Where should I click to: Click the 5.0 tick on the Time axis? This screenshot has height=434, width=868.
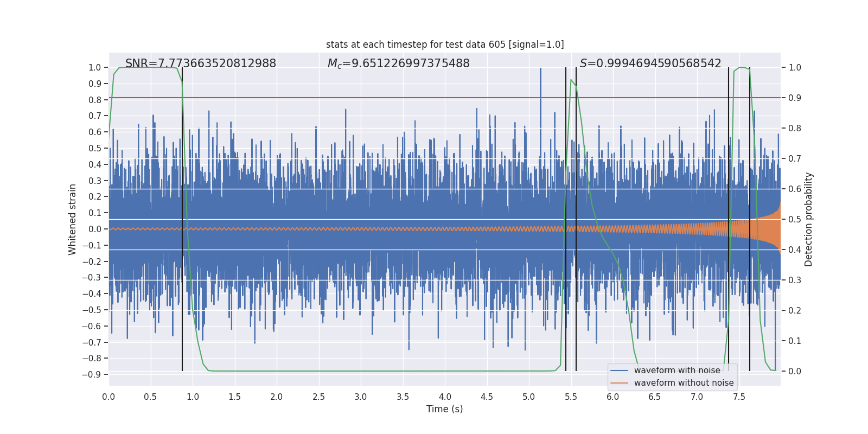pos(529,397)
